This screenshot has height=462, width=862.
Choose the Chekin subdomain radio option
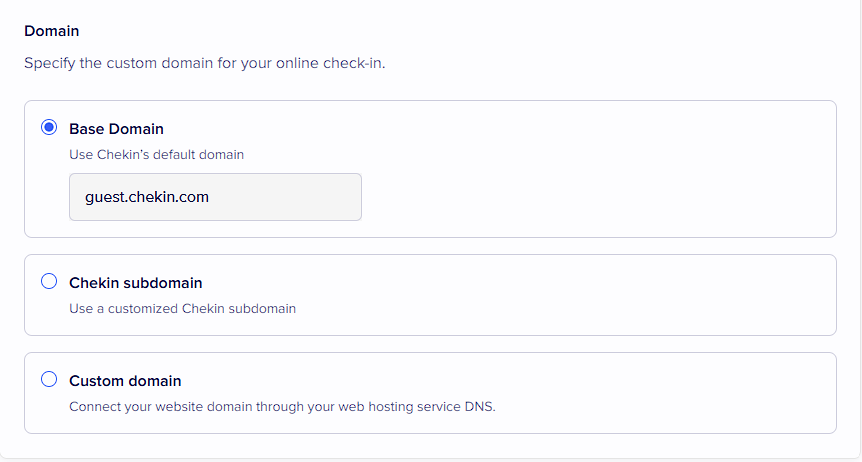point(49,282)
